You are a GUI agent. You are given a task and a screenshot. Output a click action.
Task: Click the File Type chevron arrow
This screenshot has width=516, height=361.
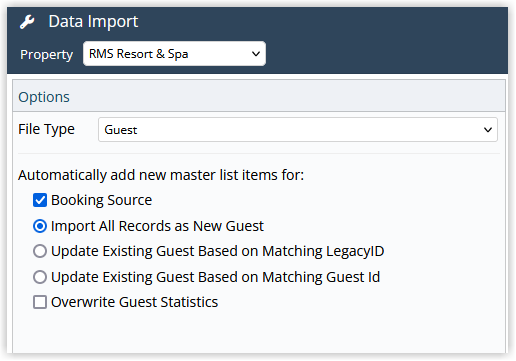pyautogui.click(x=488, y=130)
